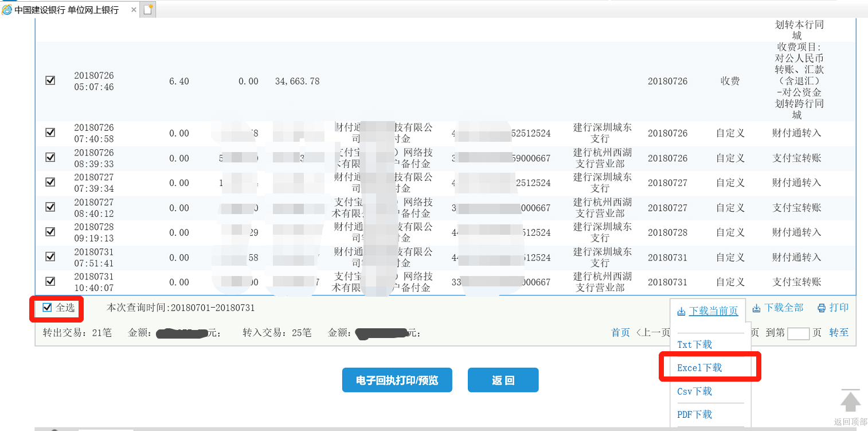
Task: Click 支付宝转账 in the 10:40:07 row
Action: (x=797, y=282)
